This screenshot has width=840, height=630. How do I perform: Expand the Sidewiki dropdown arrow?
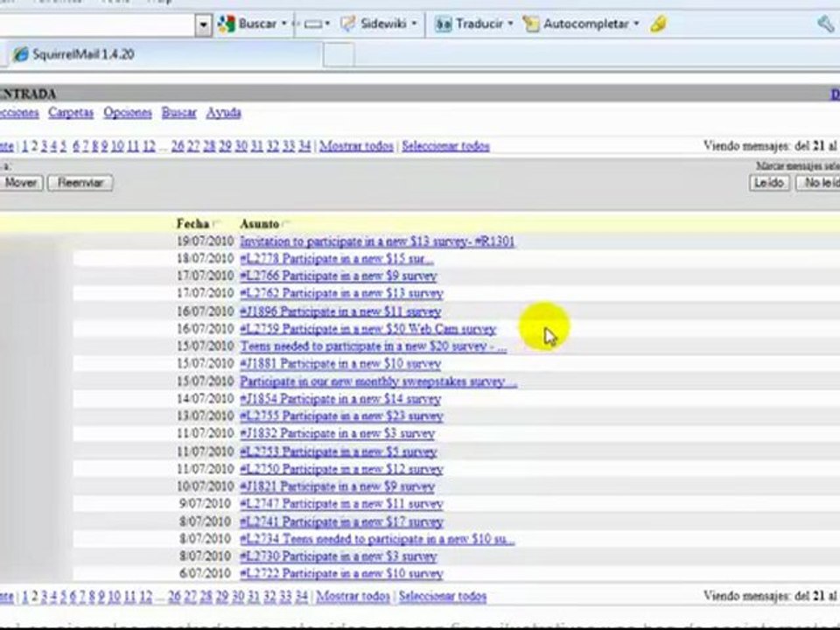click(414, 24)
